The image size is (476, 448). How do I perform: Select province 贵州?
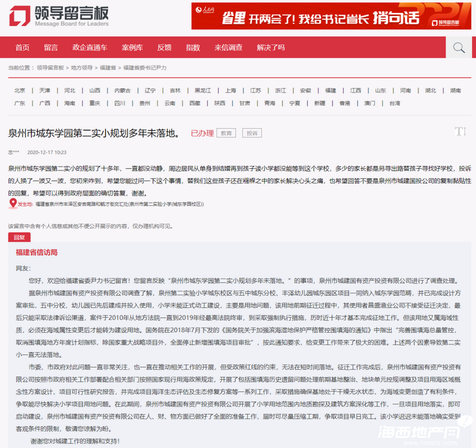pos(145,103)
